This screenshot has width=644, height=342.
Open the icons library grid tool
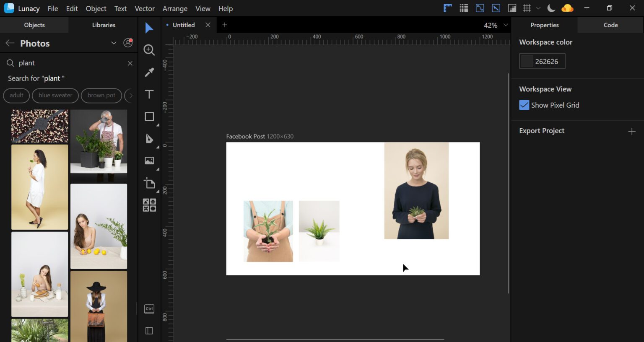point(463,8)
